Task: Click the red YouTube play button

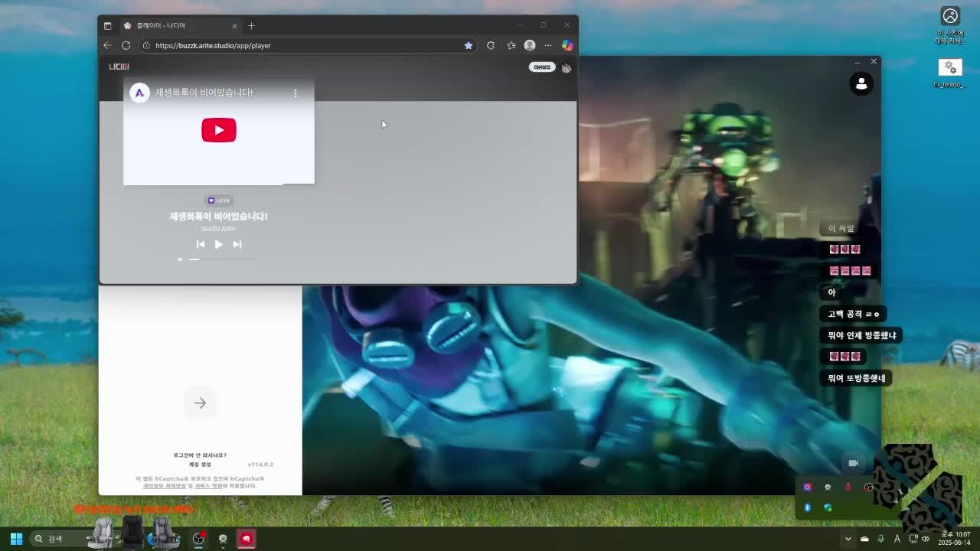Action: (x=219, y=130)
